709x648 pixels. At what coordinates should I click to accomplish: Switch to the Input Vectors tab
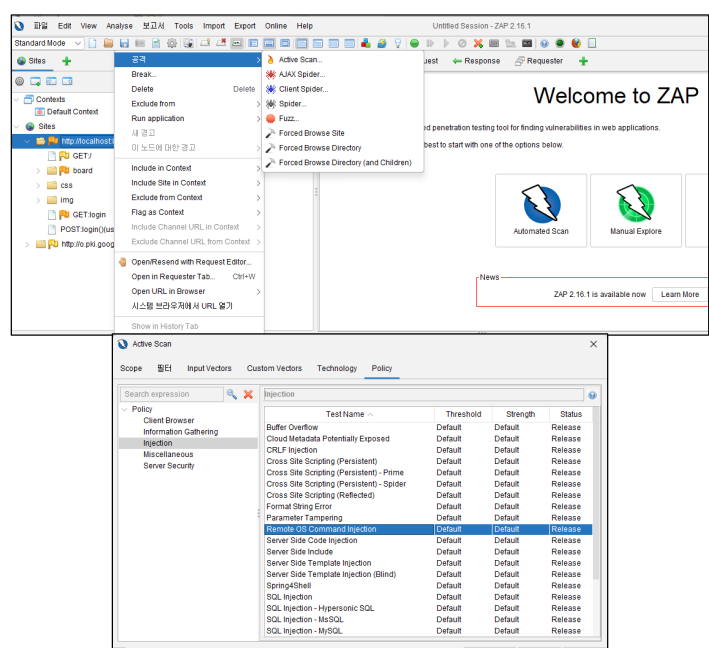click(209, 368)
